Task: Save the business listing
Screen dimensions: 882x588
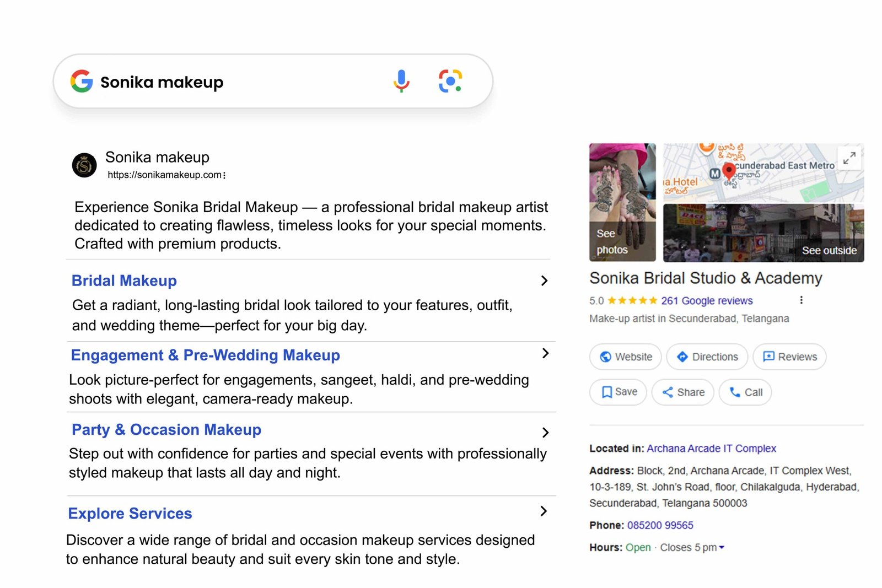Action: [618, 392]
